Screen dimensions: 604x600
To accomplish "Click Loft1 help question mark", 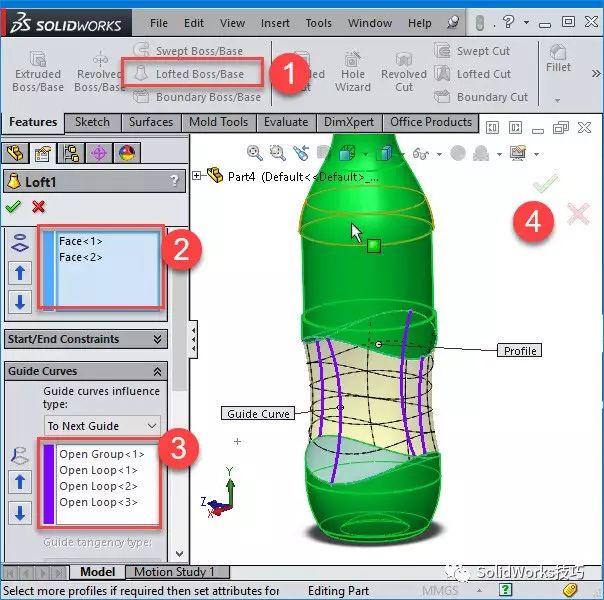I will (174, 180).
